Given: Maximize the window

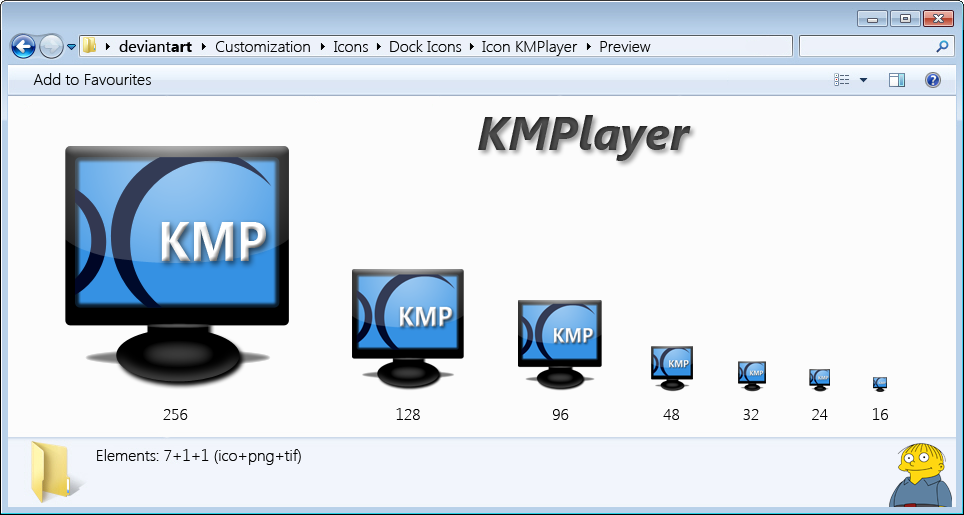Looking at the screenshot, I should point(905,19).
